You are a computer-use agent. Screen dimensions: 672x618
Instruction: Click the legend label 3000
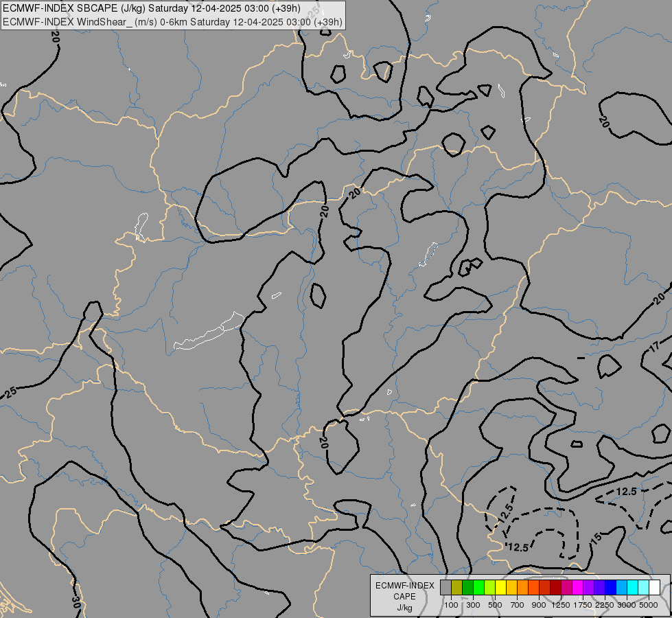coord(627,605)
